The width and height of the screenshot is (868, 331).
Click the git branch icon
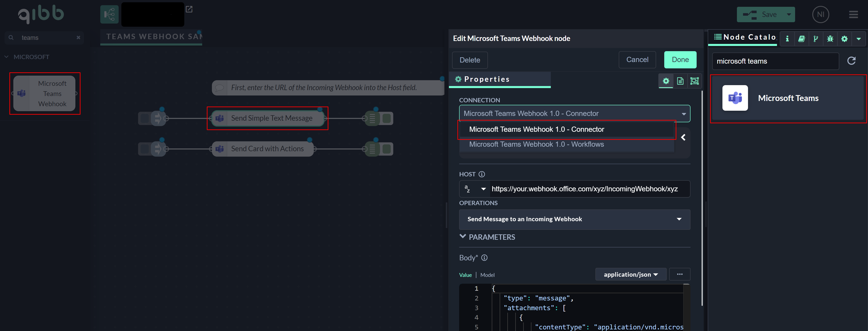[816, 39]
